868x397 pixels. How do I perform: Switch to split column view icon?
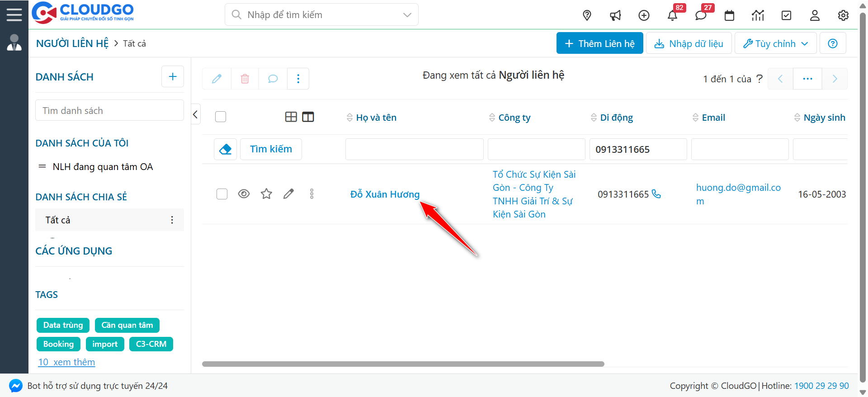pos(308,117)
